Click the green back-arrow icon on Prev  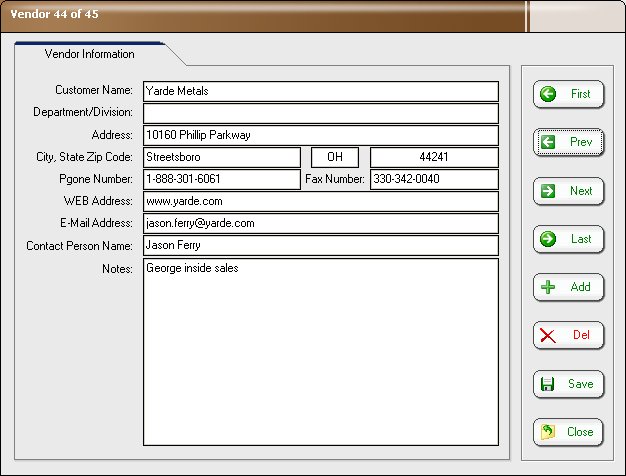pos(548,142)
